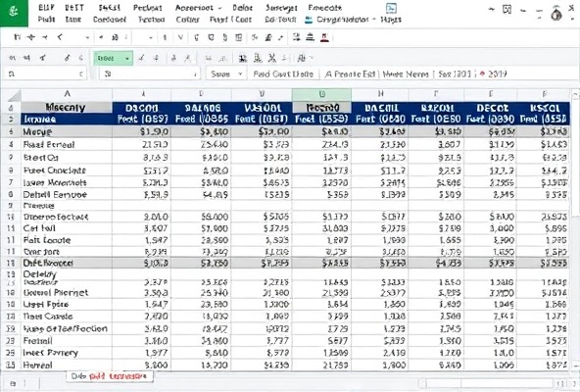580x392 pixels.
Task: Select column header A
Action: [x=67, y=94]
